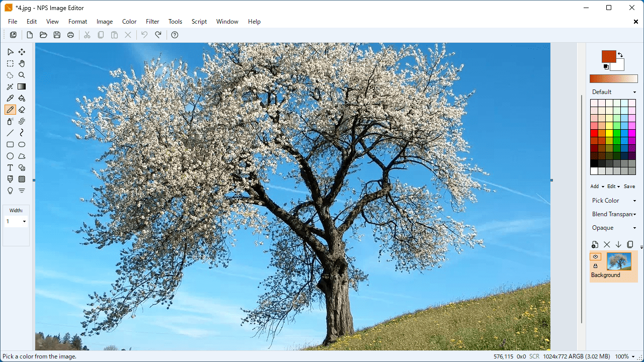The width and height of the screenshot is (644, 362).
Task: Create a new file from toolbar
Action: (30, 35)
